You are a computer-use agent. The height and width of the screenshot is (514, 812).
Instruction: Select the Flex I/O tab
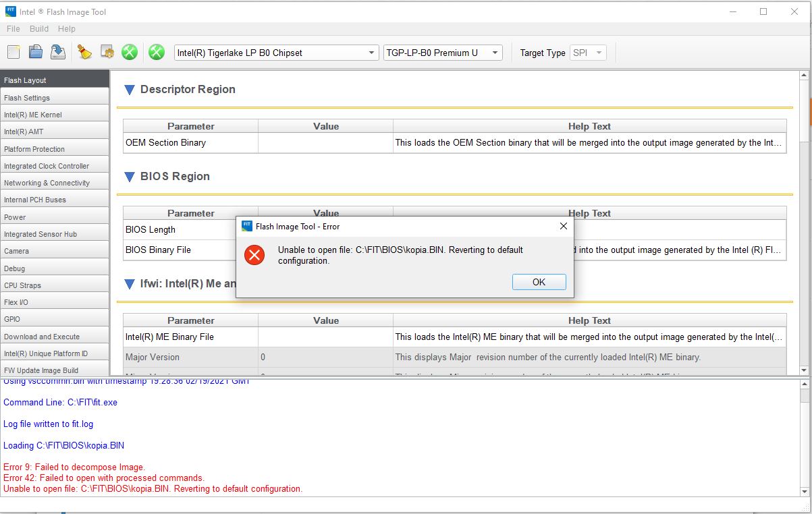pyautogui.click(x=54, y=302)
